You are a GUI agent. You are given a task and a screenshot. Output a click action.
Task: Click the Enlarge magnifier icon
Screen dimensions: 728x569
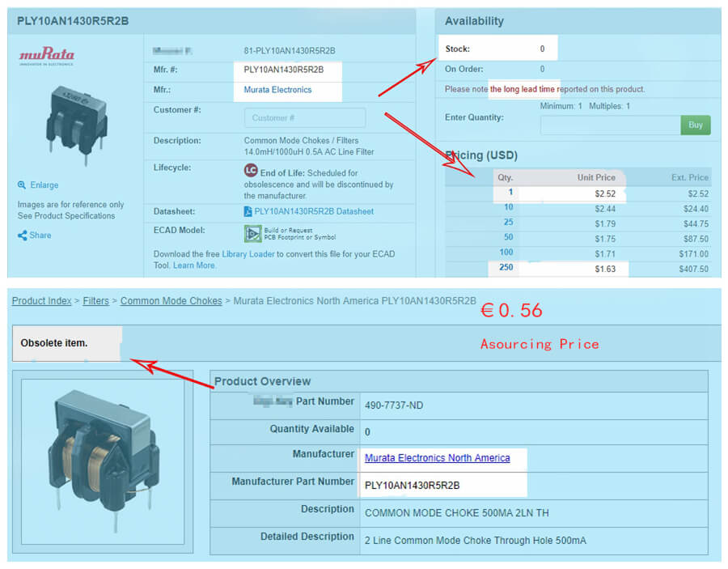point(22,185)
